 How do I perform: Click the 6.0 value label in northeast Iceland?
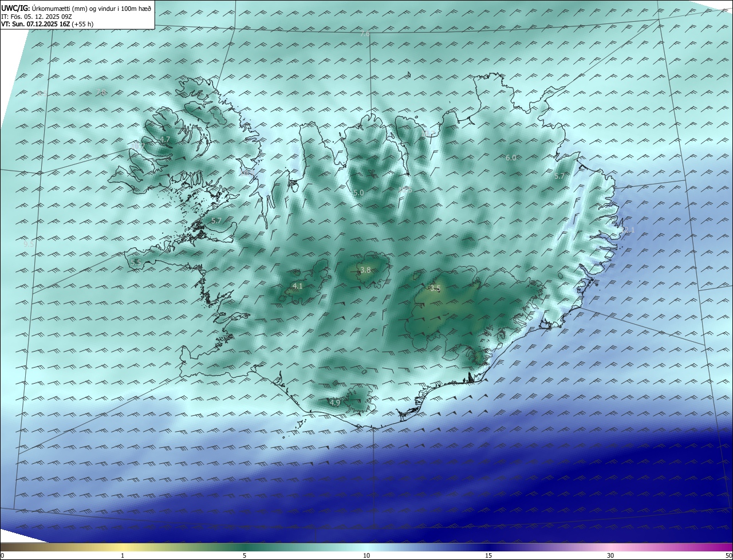[x=511, y=157]
